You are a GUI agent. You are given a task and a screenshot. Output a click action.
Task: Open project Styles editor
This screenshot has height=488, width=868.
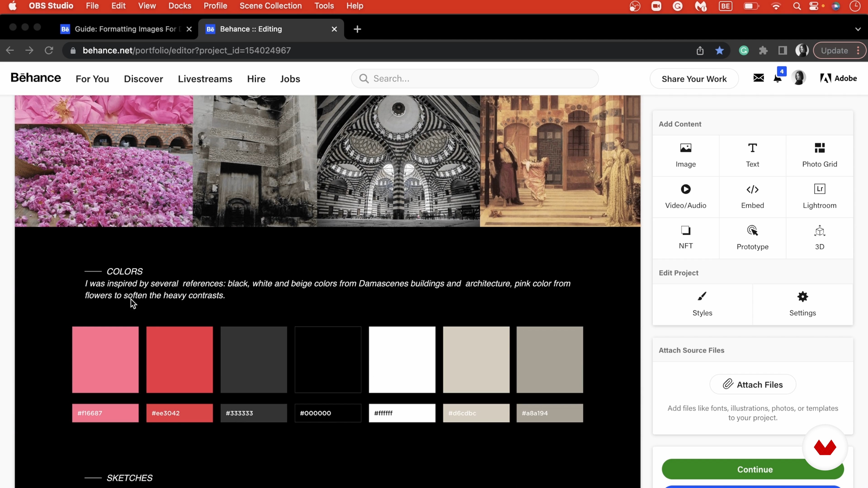tap(702, 304)
